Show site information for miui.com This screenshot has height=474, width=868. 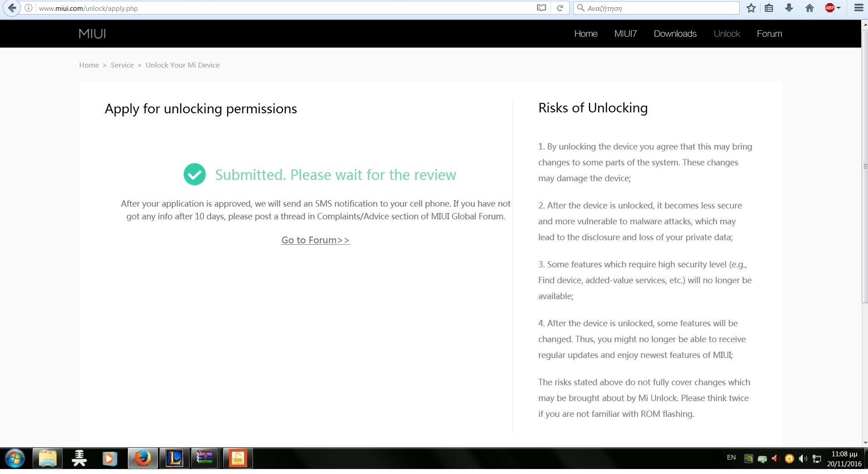click(29, 8)
